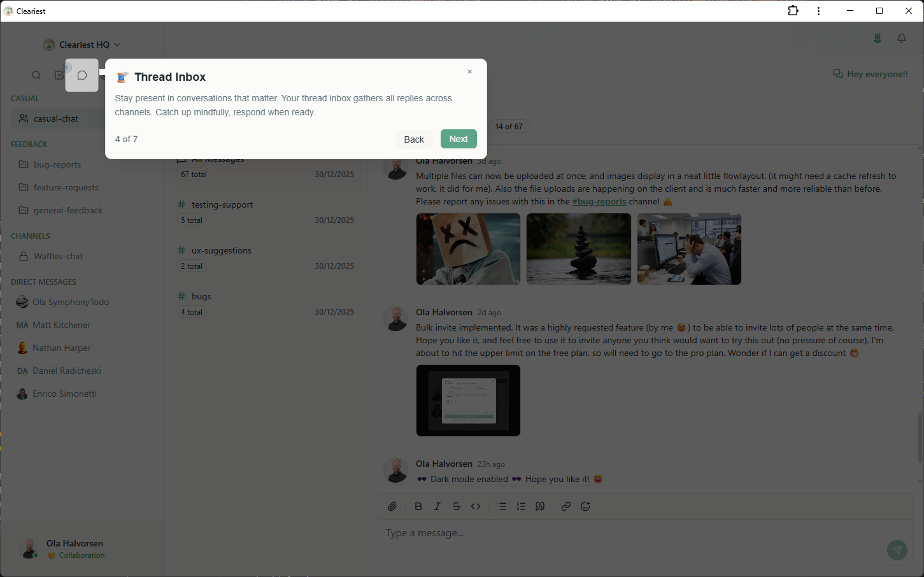Select the ux-suggestions thread group
924x577 pixels.
tap(266, 258)
